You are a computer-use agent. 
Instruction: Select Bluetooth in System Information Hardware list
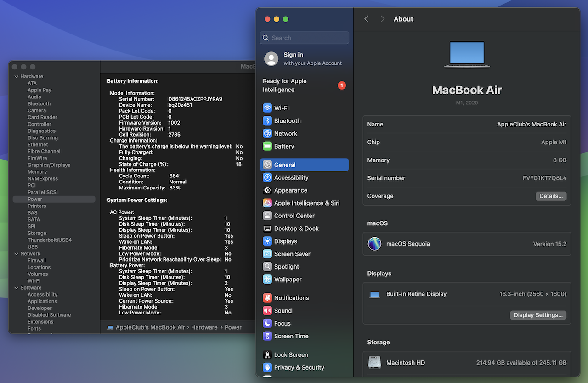(x=39, y=104)
